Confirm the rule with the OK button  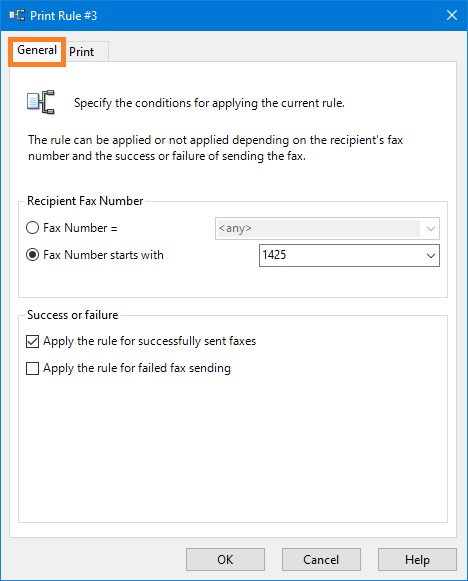coord(225,560)
